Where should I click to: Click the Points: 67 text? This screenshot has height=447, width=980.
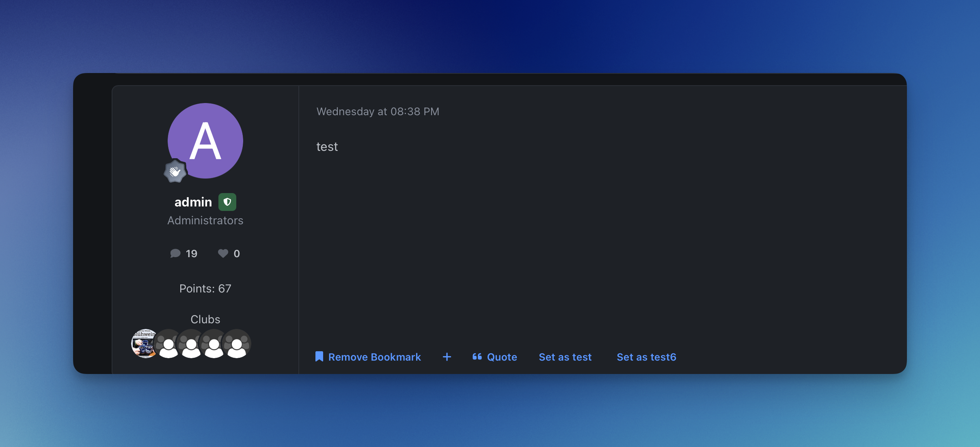point(205,288)
